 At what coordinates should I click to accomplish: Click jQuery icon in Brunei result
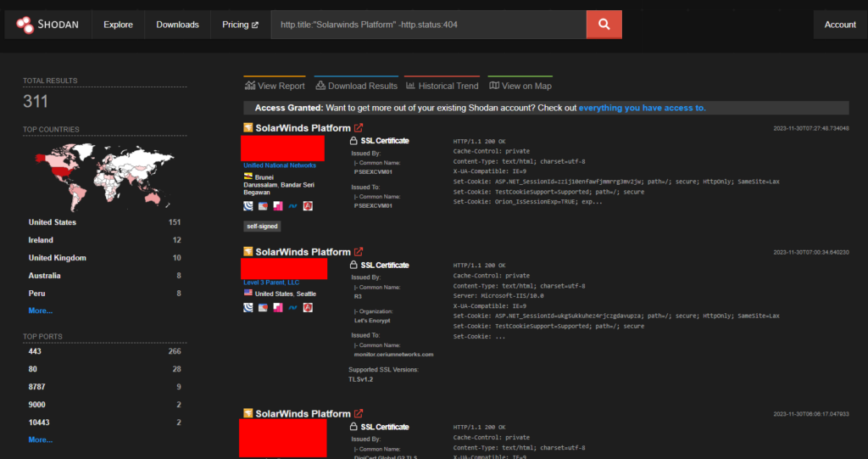tap(248, 206)
